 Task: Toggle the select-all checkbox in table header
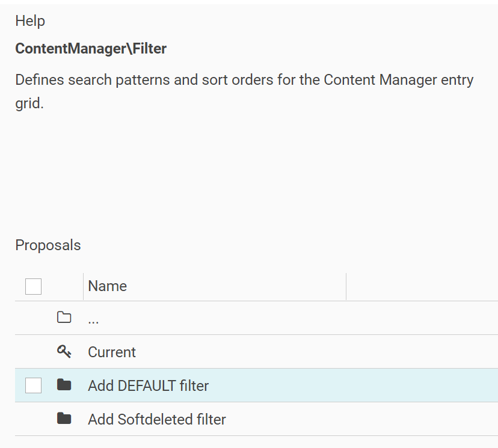pyautogui.click(x=33, y=286)
